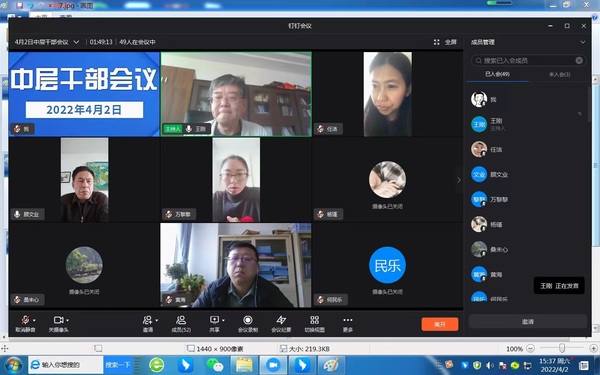Select the joined members (49) tab
The width and height of the screenshot is (600, 375).
pos(497,74)
